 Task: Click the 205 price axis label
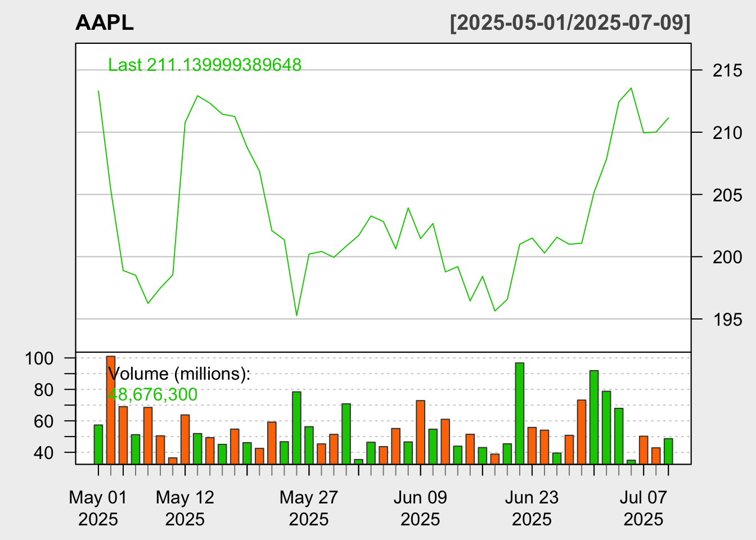727,195
